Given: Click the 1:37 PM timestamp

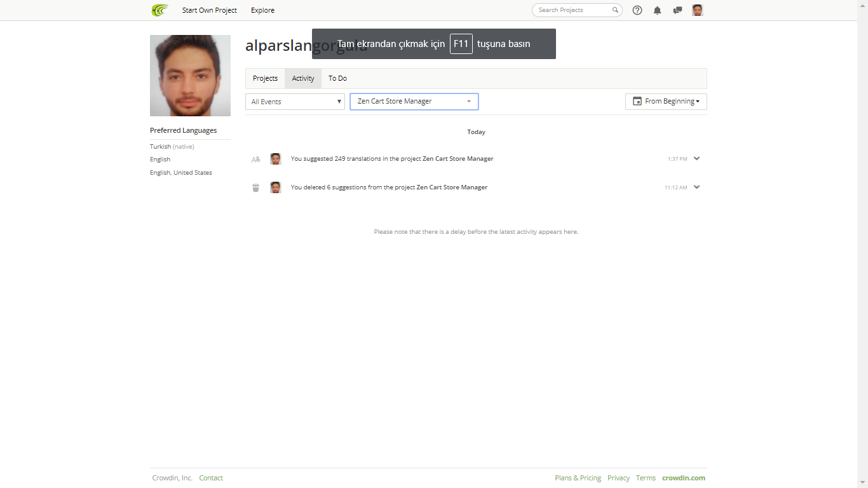Looking at the screenshot, I should coord(677,159).
